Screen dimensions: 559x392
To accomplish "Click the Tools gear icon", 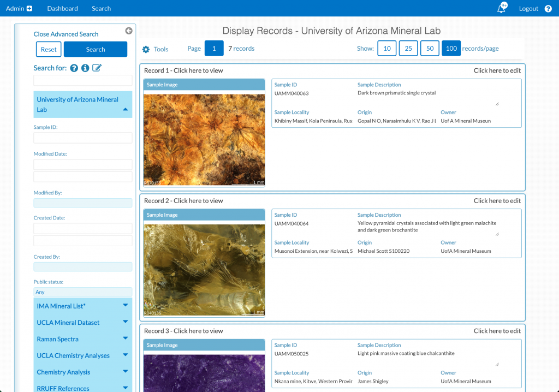I will tap(146, 49).
